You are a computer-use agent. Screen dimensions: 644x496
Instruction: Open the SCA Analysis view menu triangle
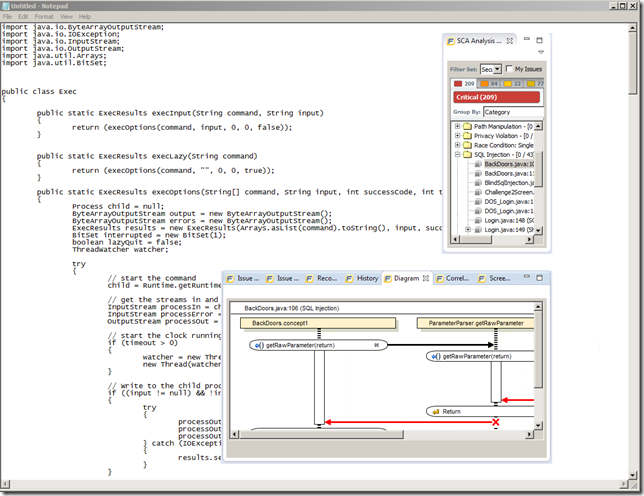click(541, 52)
